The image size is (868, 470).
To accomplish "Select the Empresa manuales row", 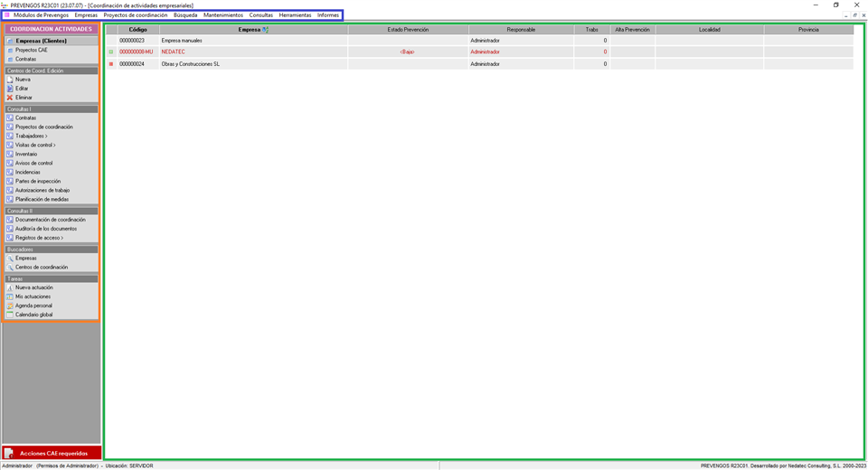I will point(181,41).
